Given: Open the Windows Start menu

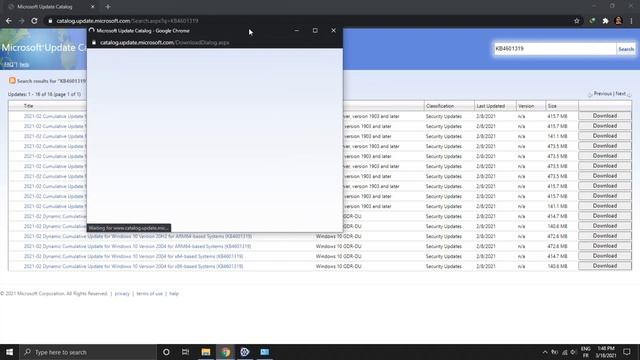Looking at the screenshot, I should [x=9, y=352].
